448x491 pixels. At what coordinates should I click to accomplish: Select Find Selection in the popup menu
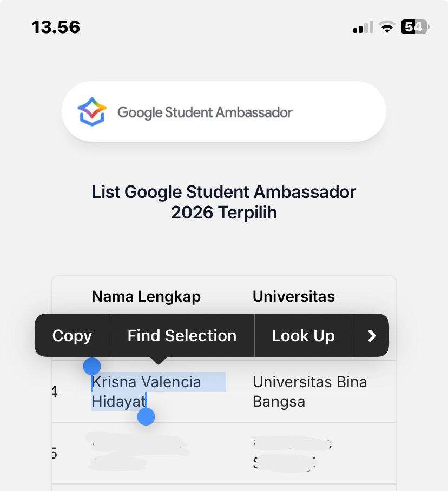click(x=182, y=336)
